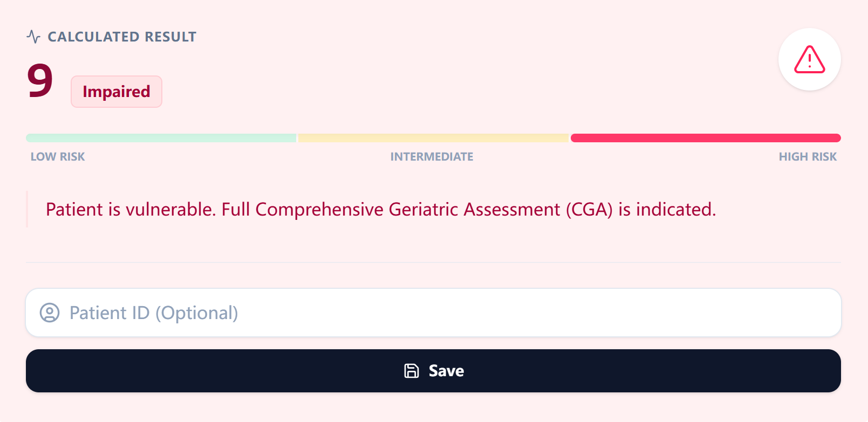Click the floppy disk icon on Save button

click(412, 371)
